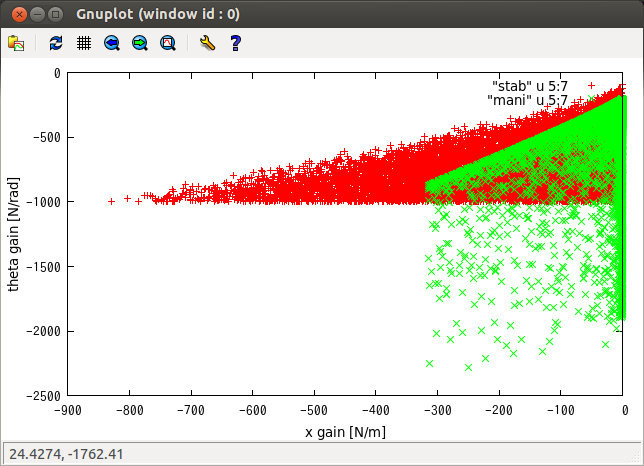This screenshot has width=644, height=466.
Task: Click the copy plot to clipboard icon
Action: [16, 43]
